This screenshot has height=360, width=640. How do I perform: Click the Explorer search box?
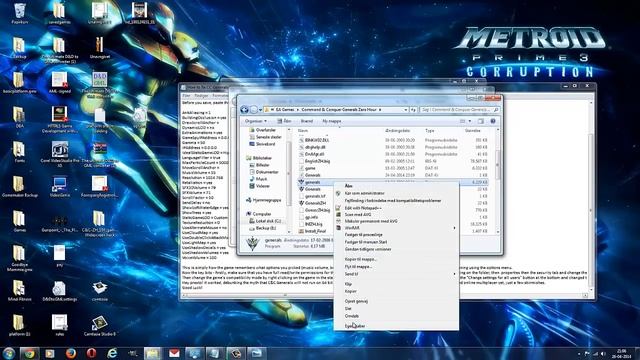[x=460, y=110]
